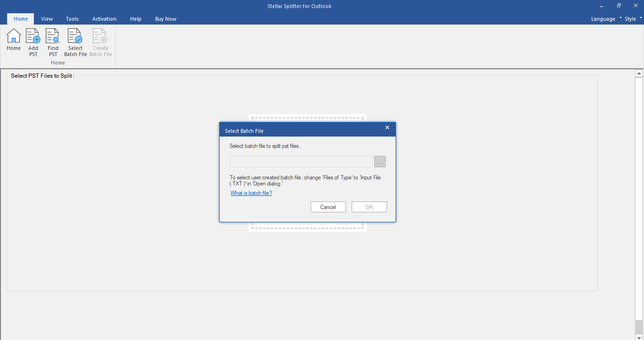Expand the Language dropdown
This screenshot has width=644, height=340.
(x=606, y=19)
